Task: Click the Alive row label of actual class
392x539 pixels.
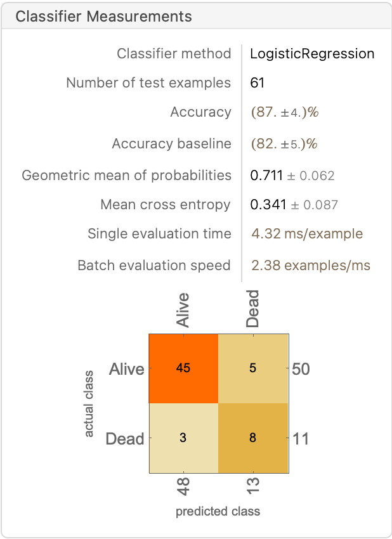Action: pos(127,368)
